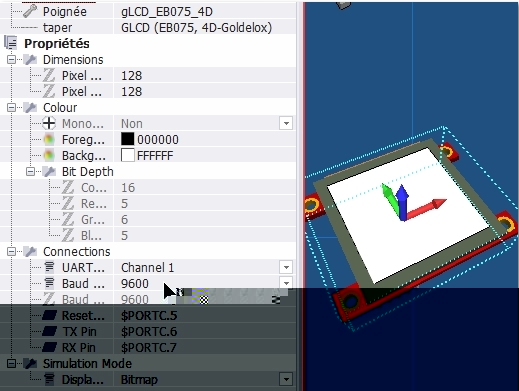
Task: Open the Monochrome Non dropdown
Action: pyautogui.click(x=286, y=123)
